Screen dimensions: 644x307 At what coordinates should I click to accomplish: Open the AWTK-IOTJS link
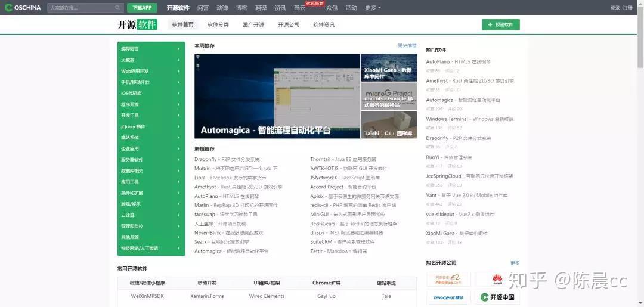point(349,168)
